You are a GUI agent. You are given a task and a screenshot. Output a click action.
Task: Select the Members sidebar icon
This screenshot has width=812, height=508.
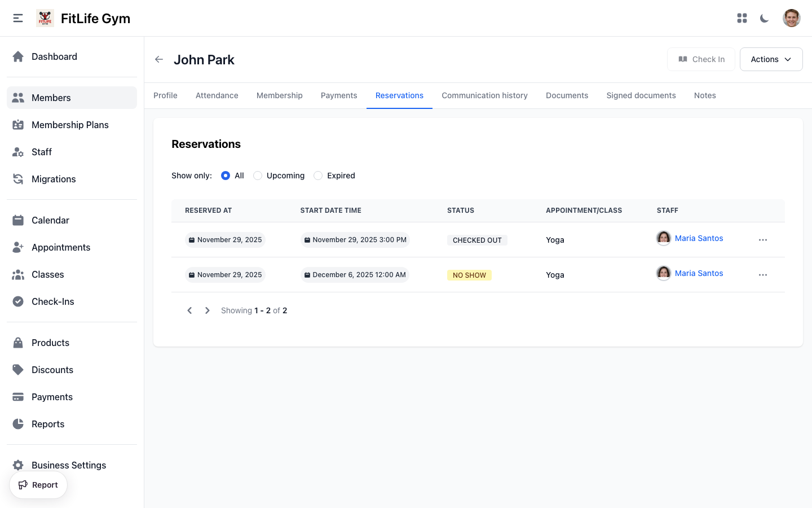coord(18,97)
